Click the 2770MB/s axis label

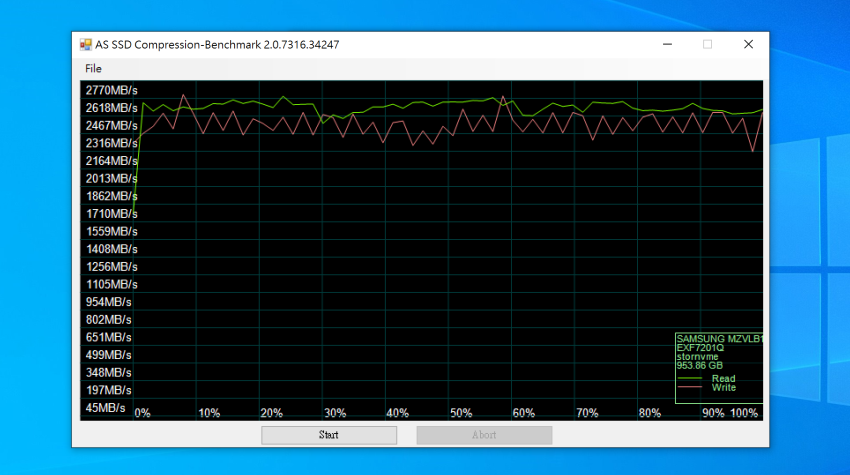(x=112, y=90)
